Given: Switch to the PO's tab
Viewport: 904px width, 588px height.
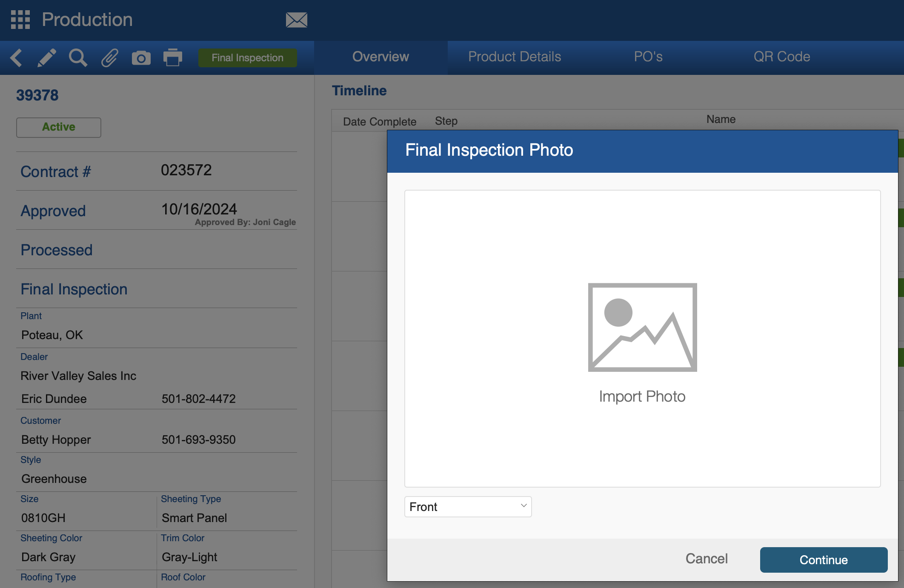Looking at the screenshot, I should coord(648,57).
